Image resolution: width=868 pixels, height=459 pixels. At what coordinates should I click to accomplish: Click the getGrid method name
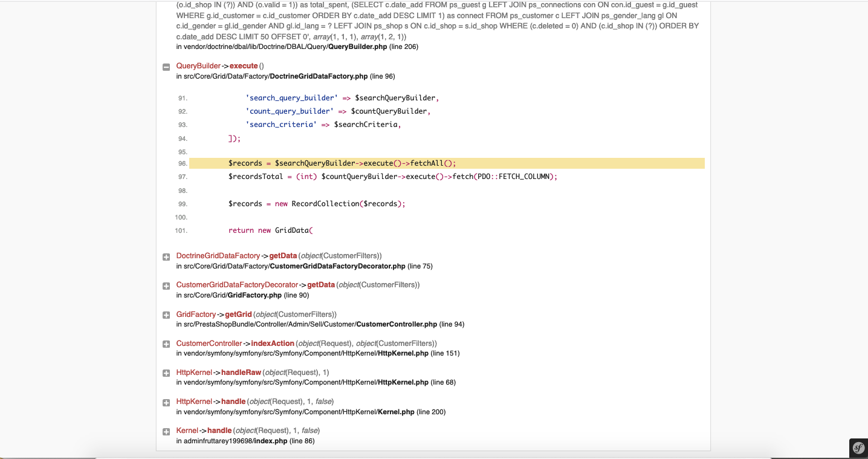[x=238, y=314]
